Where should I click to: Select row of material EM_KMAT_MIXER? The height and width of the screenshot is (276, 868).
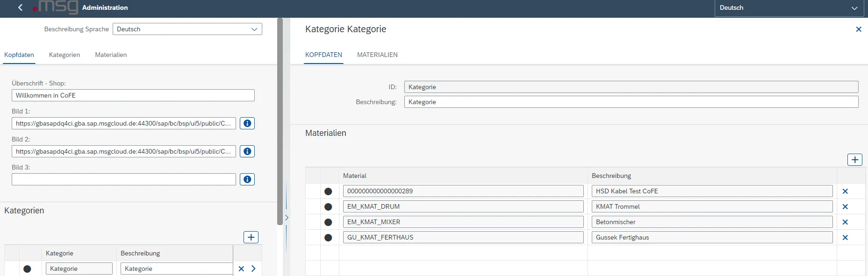328,222
